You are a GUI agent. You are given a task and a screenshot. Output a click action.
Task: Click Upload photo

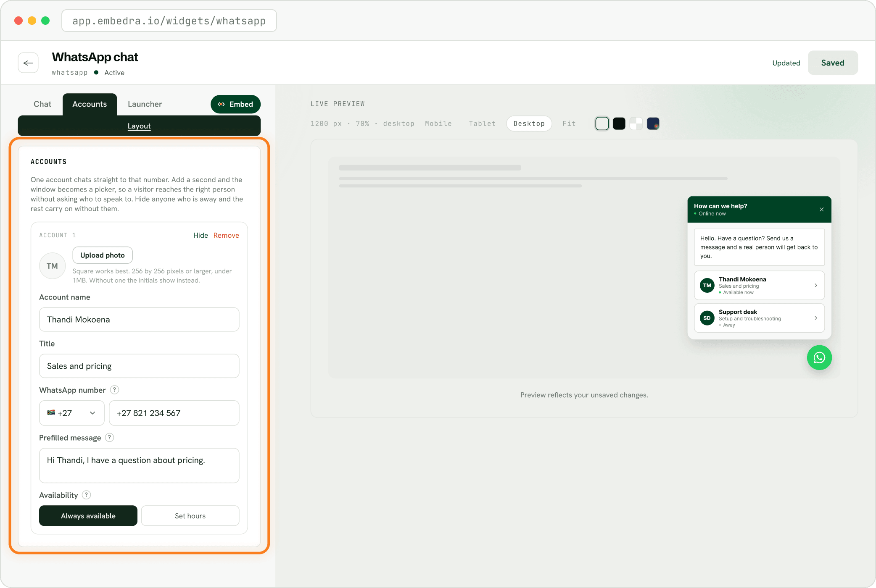(x=103, y=255)
